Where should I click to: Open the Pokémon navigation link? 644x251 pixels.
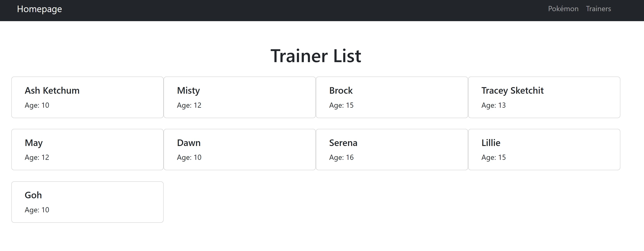coord(563,9)
